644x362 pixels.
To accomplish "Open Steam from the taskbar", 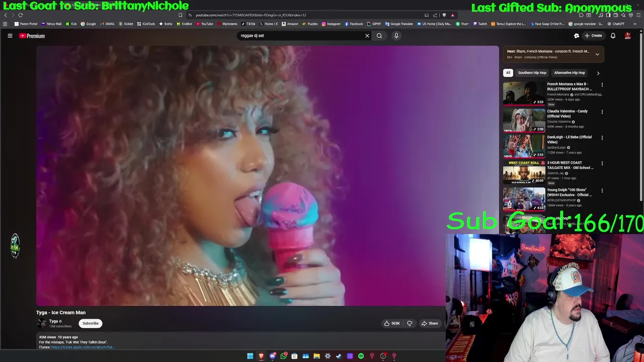I will pos(339,356).
